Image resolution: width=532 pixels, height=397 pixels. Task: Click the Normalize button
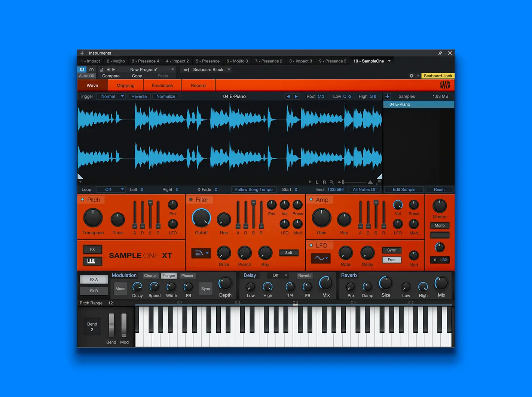pyautogui.click(x=166, y=96)
